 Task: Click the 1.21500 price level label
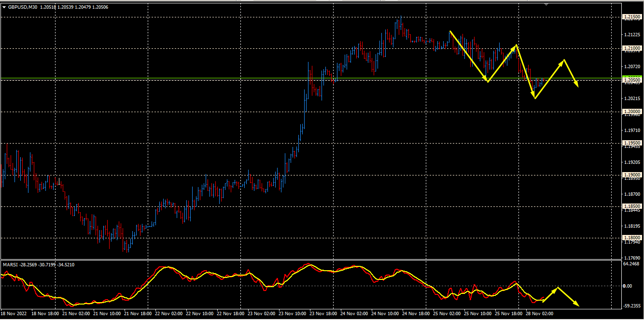631,17
